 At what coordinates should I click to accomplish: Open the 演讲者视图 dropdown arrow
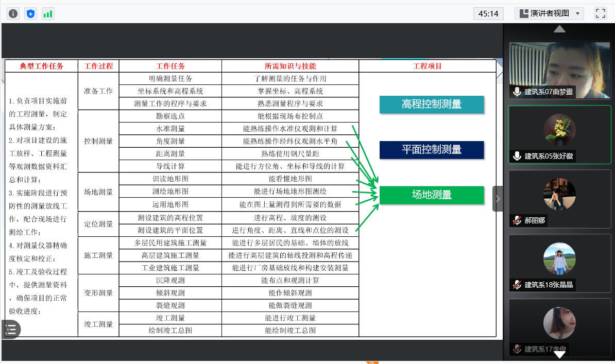point(577,13)
